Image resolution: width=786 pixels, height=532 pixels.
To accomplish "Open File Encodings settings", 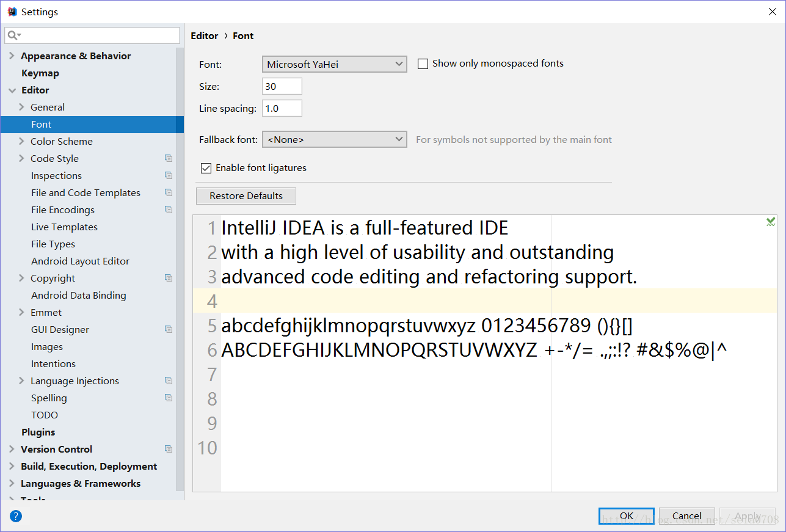I will click(x=63, y=210).
